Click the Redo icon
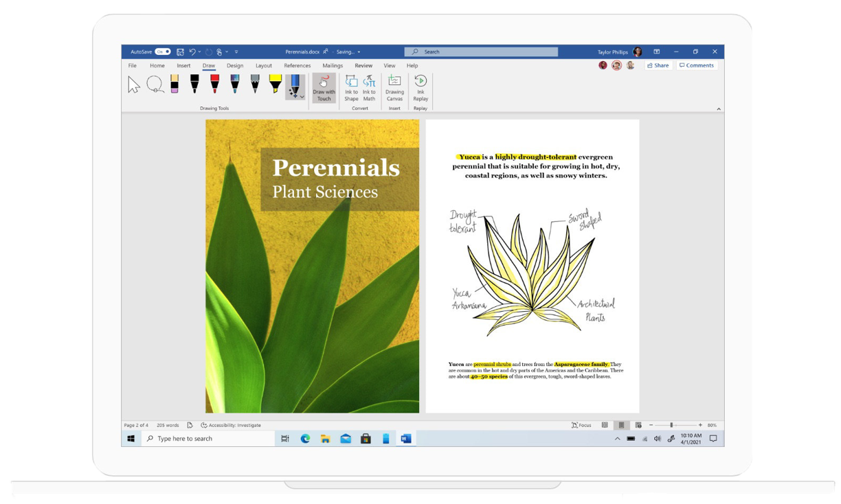Viewport: 841px width, 504px height. coord(209,51)
